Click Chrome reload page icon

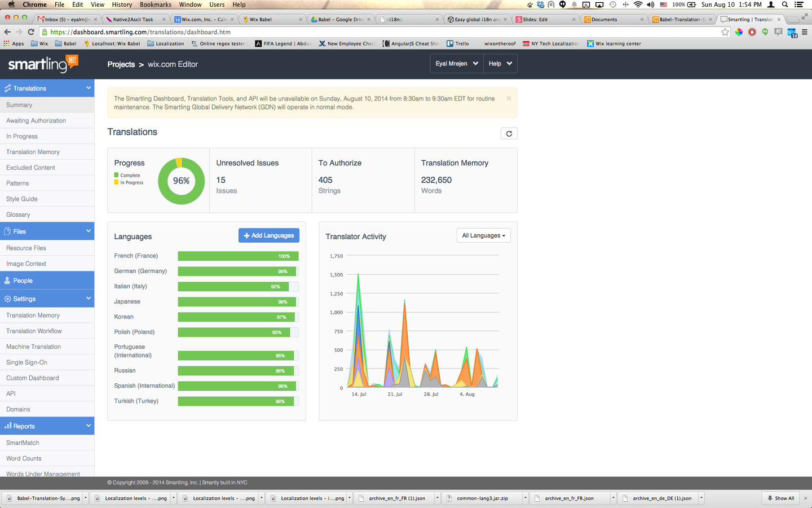pos(31,32)
